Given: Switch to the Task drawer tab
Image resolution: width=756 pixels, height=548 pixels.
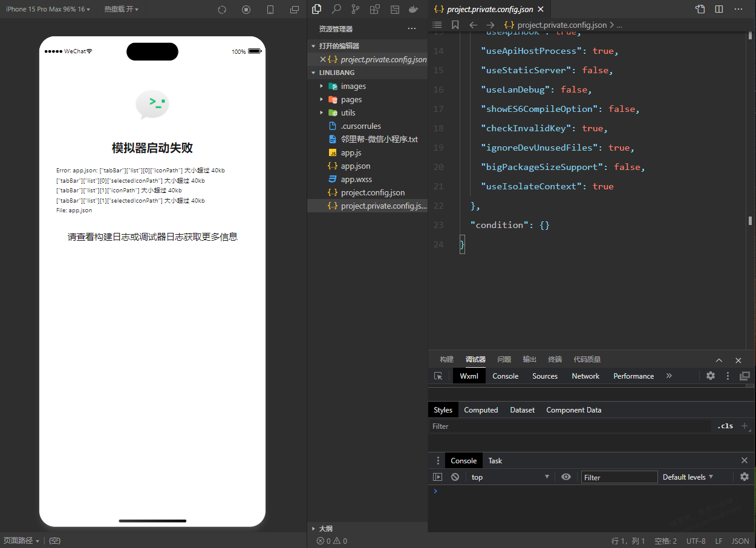Looking at the screenshot, I should pyautogui.click(x=495, y=460).
